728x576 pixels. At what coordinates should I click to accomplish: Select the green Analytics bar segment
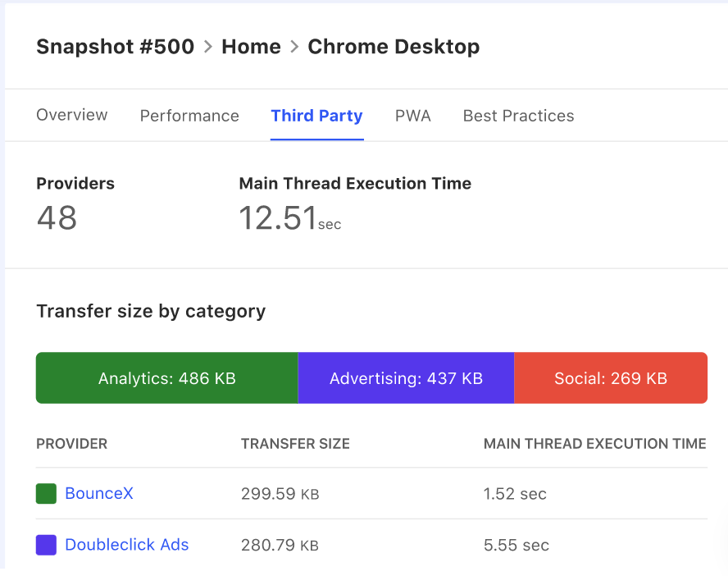point(166,378)
